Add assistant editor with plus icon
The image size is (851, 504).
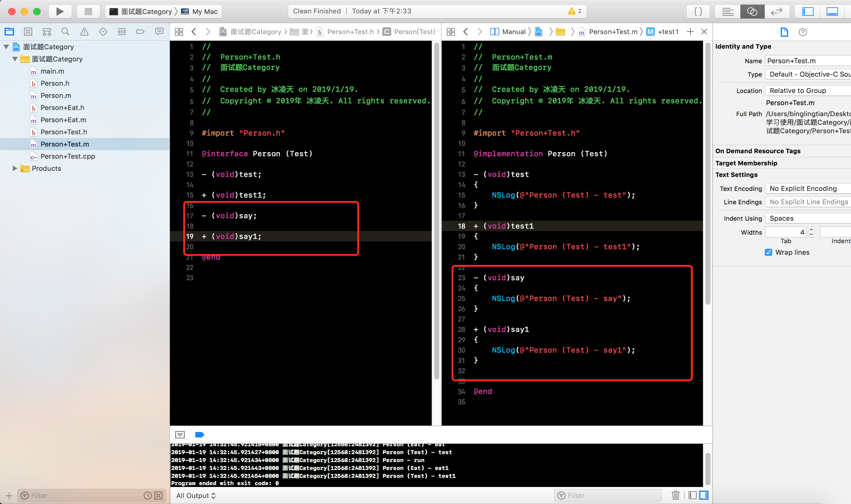point(690,32)
